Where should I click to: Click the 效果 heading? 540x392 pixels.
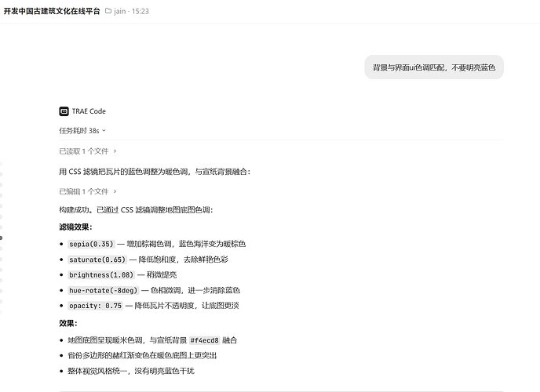click(68, 323)
